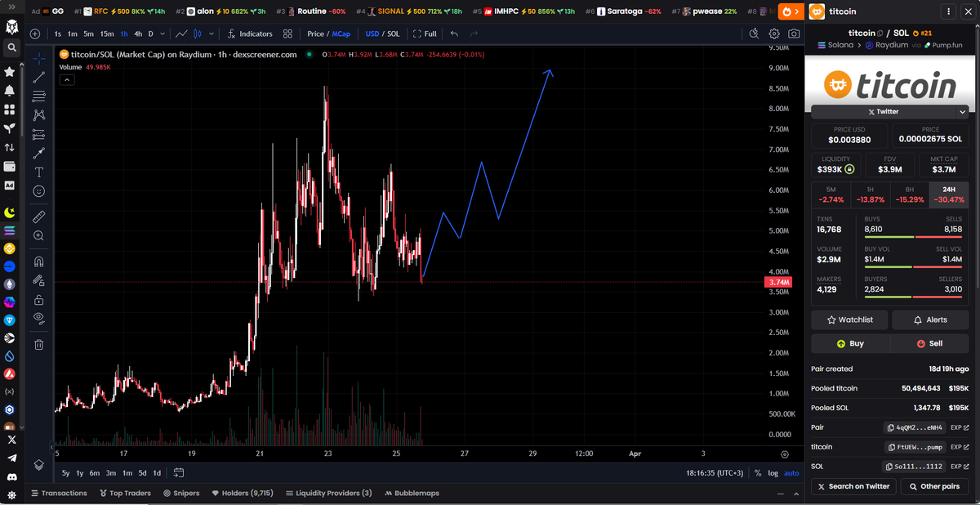Screen dimensions: 980x505
Task: Select the trend line drawing tool
Action: click(38, 78)
